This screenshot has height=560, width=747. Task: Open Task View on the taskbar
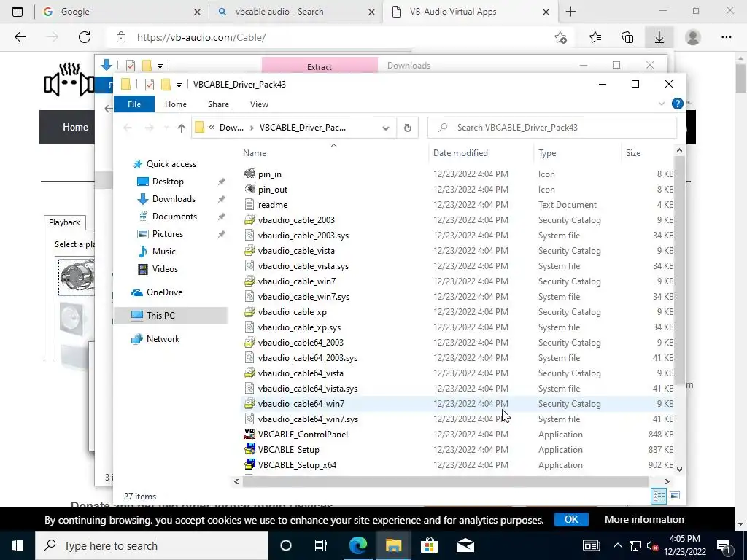tap(321, 545)
